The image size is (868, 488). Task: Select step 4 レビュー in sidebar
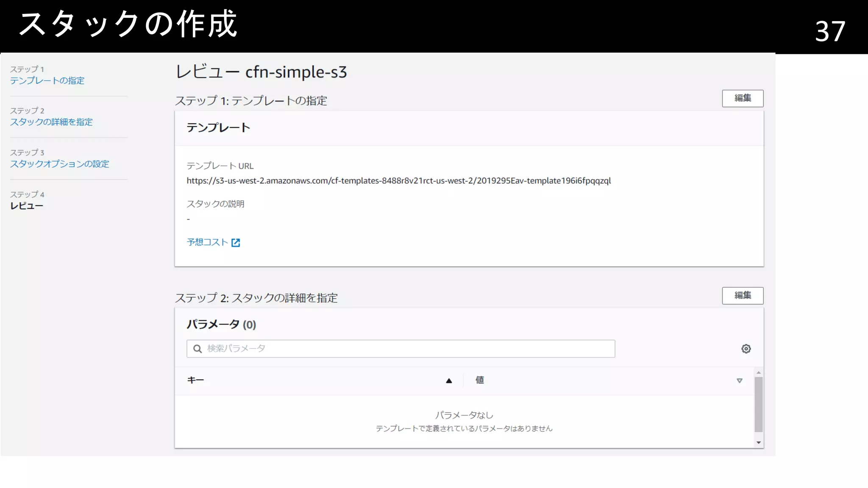pyautogui.click(x=27, y=206)
